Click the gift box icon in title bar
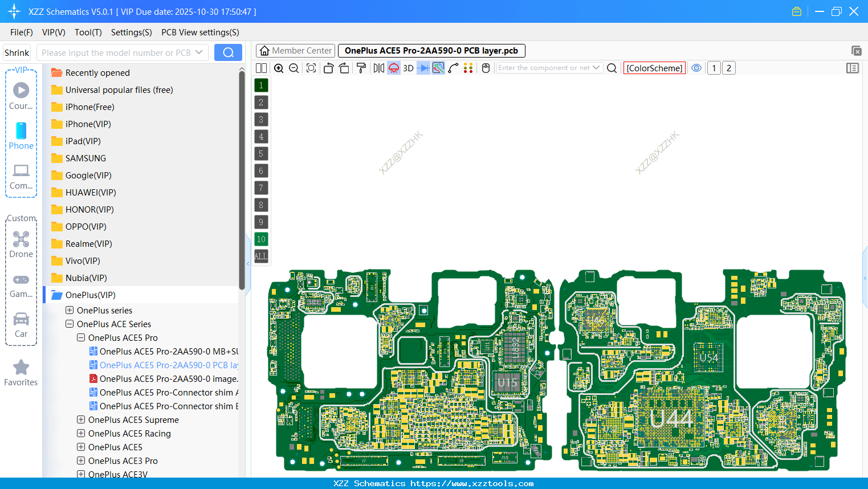The height and width of the screenshot is (489, 868). 797,11
